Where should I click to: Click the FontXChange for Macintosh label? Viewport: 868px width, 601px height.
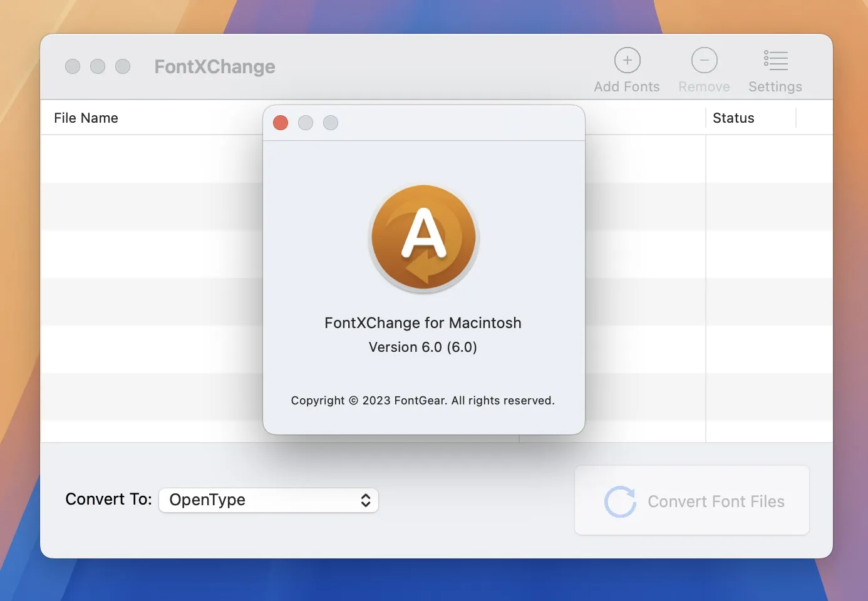coord(423,323)
